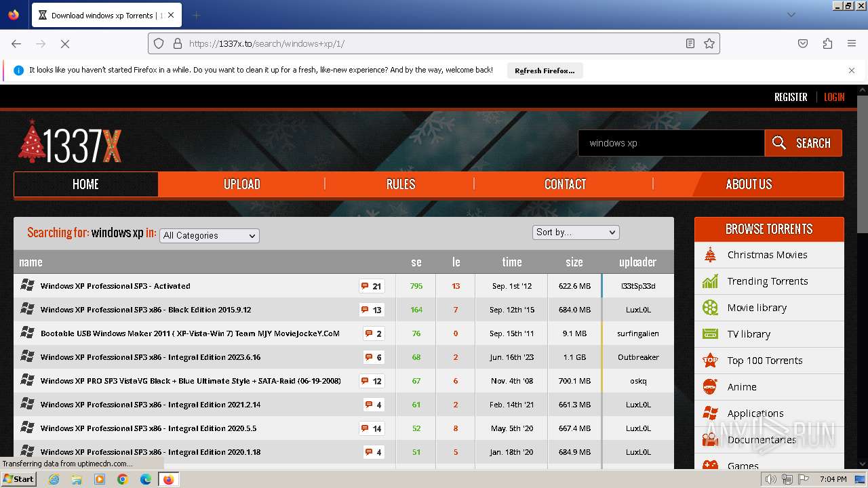
Task: Open uploader oskq profile
Action: tap(638, 381)
